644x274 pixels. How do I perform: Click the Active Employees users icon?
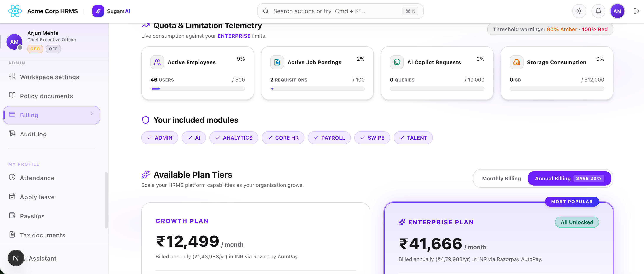[157, 62]
